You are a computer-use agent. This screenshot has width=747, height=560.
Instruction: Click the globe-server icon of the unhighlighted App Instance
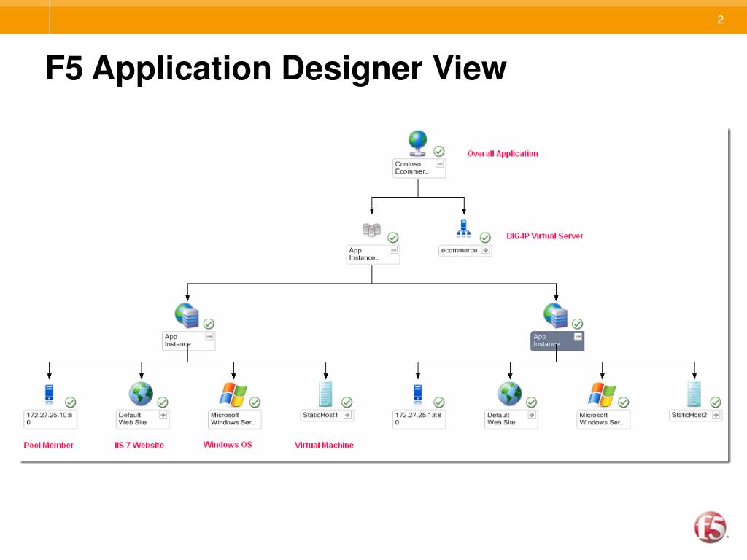click(x=187, y=315)
